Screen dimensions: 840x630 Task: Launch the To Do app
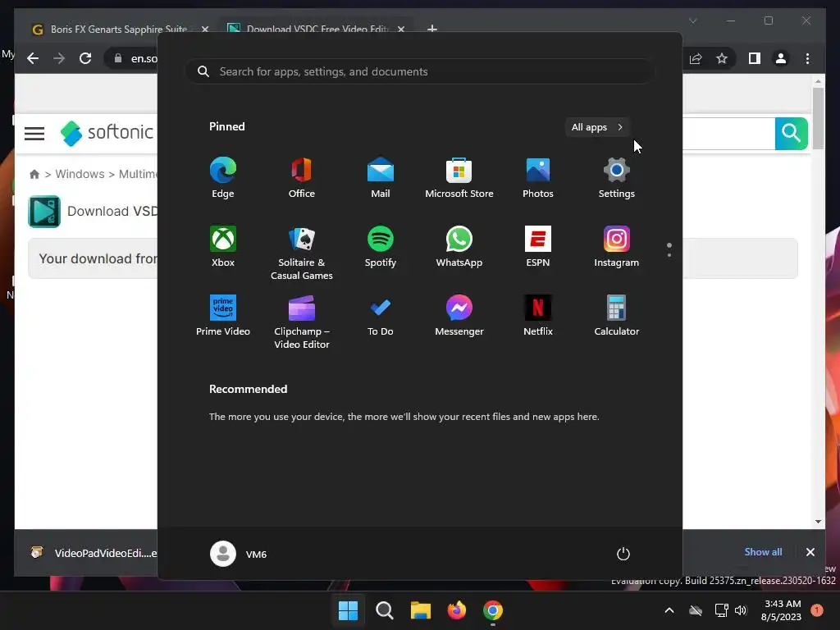(381, 316)
